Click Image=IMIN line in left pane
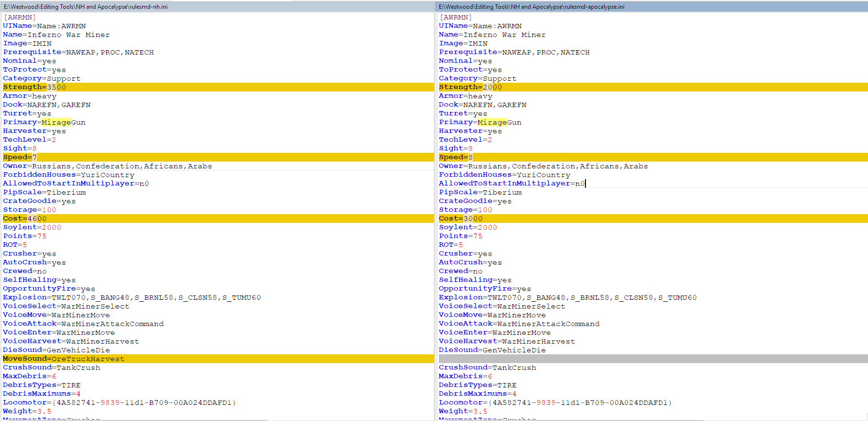Screen dimensions: 868x421 point(27,43)
